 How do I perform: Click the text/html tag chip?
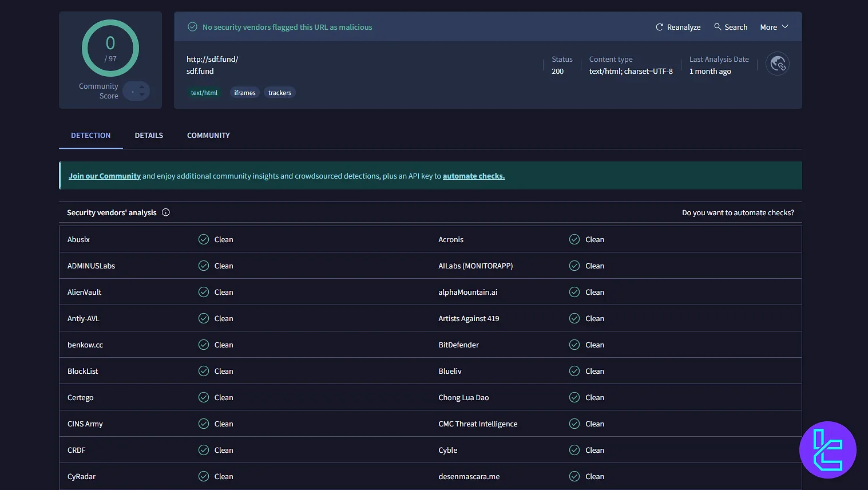[204, 92]
